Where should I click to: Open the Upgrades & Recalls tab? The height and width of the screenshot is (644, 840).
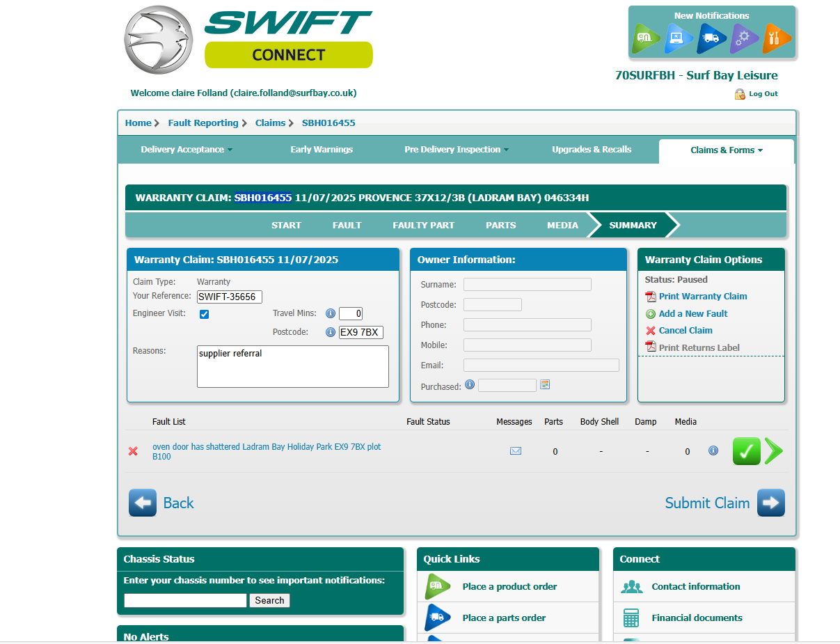592,150
